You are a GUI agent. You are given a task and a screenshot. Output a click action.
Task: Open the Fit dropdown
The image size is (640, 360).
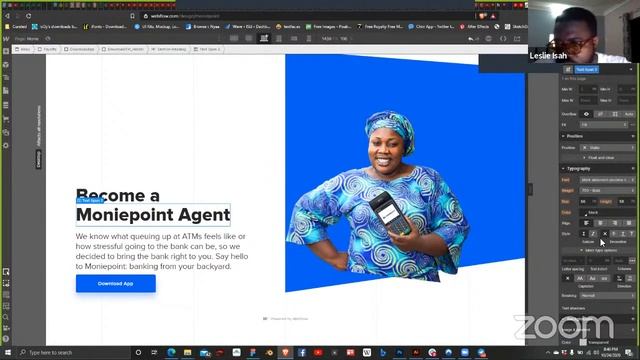coord(603,124)
